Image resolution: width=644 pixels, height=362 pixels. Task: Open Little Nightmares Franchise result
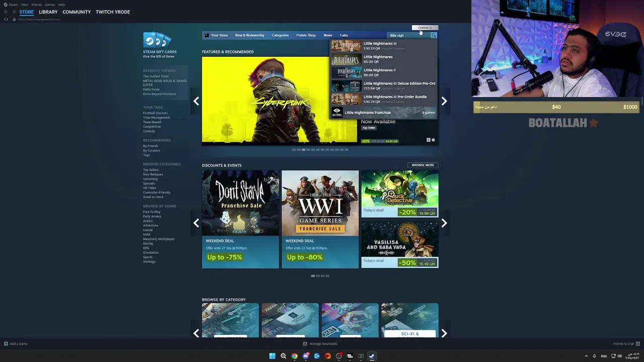click(x=384, y=113)
